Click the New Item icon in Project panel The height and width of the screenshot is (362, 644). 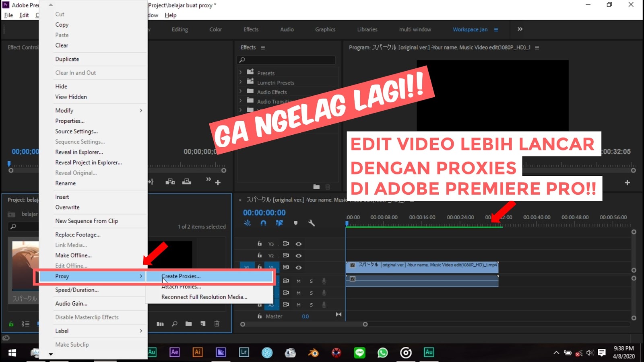(x=203, y=324)
